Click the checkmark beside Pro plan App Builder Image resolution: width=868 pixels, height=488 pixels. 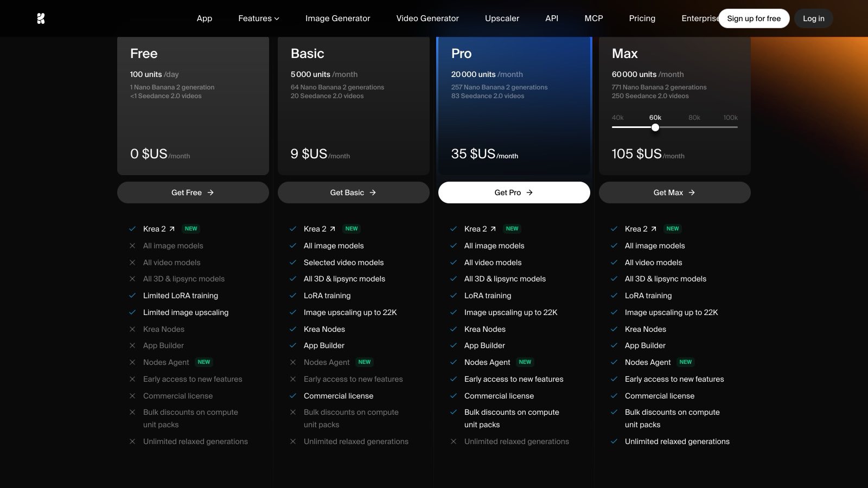454,345
